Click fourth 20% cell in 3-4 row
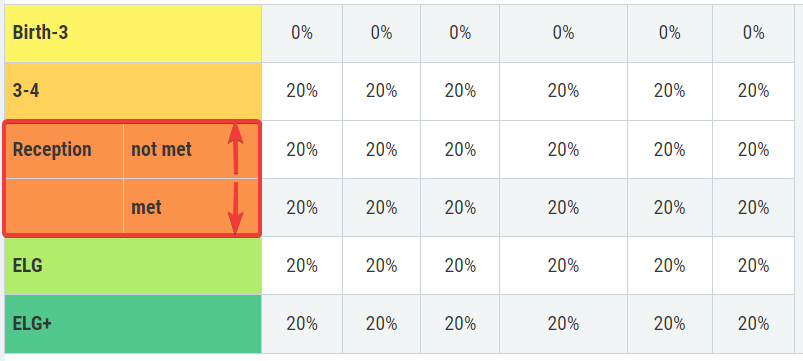The width and height of the screenshot is (803, 361). tap(563, 92)
